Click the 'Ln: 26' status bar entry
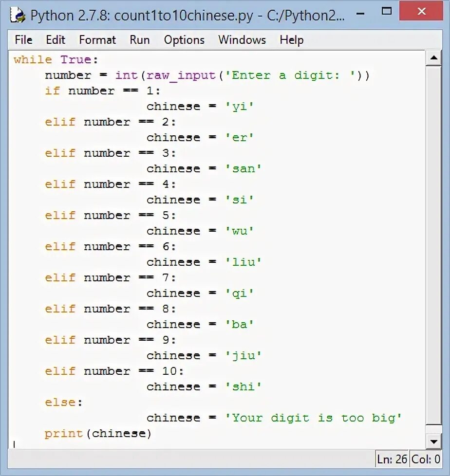This screenshot has height=476, width=450. pos(392,459)
